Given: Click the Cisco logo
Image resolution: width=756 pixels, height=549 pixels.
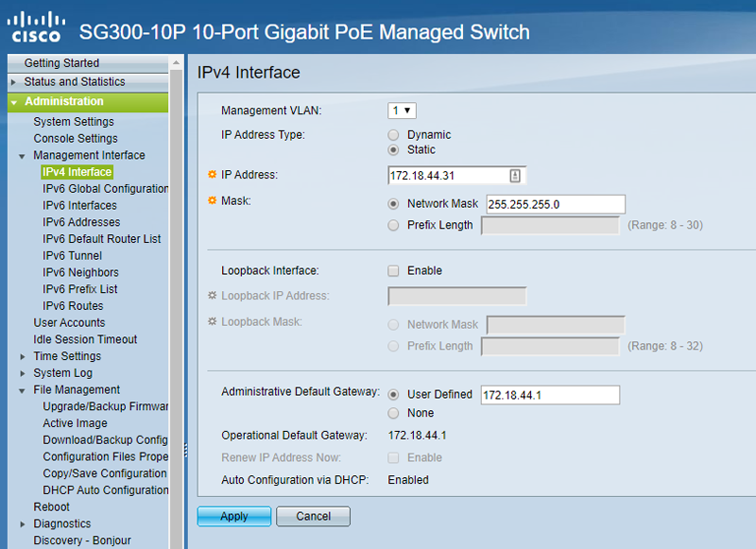Looking at the screenshot, I should [x=35, y=28].
